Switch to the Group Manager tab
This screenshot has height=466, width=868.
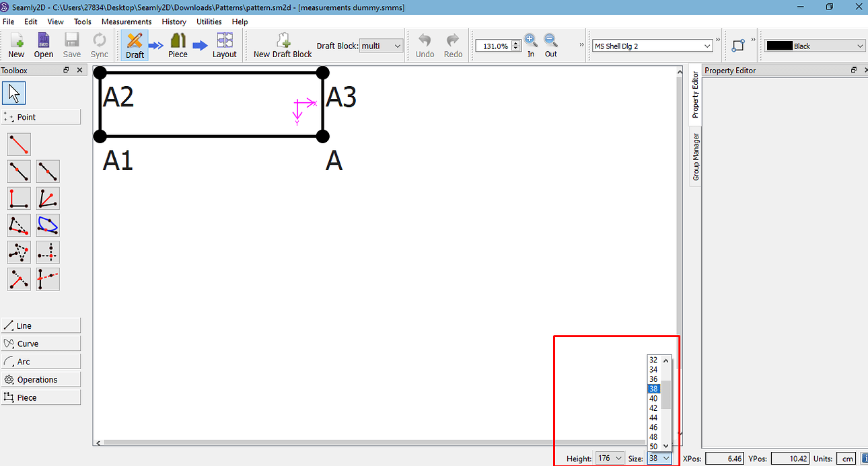[x=696, y=157]
